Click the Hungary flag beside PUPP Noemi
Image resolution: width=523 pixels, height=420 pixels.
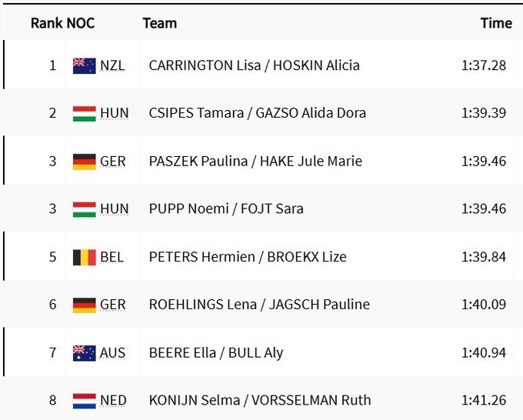point(84,209)
